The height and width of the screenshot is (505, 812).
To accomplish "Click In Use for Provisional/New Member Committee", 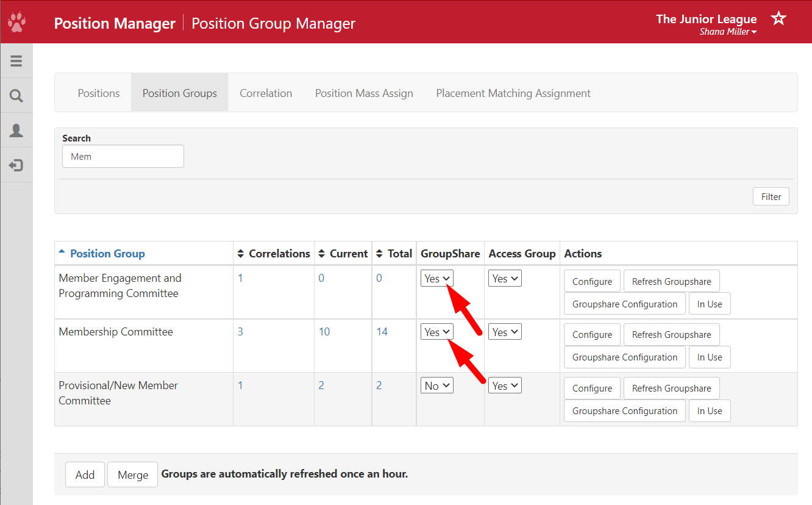I will (x=710, y=410).
